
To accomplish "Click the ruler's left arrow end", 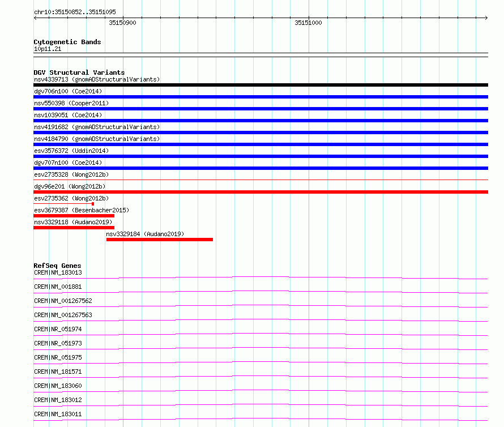I will click(x=35, y=18).
